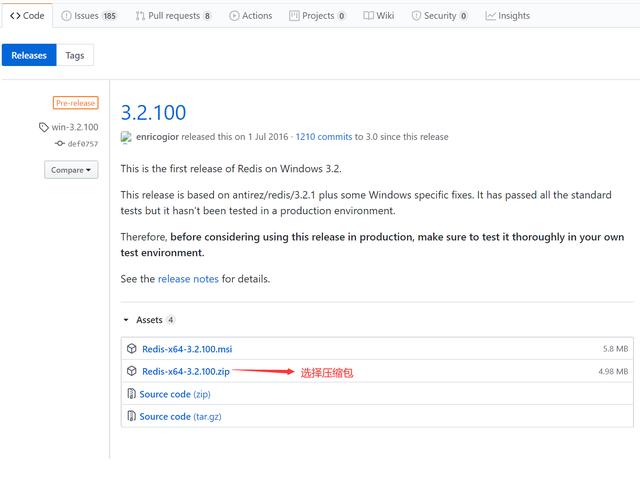Click the Pull requests merge icon
Viewport: 640px width, 484px height.
140,16
